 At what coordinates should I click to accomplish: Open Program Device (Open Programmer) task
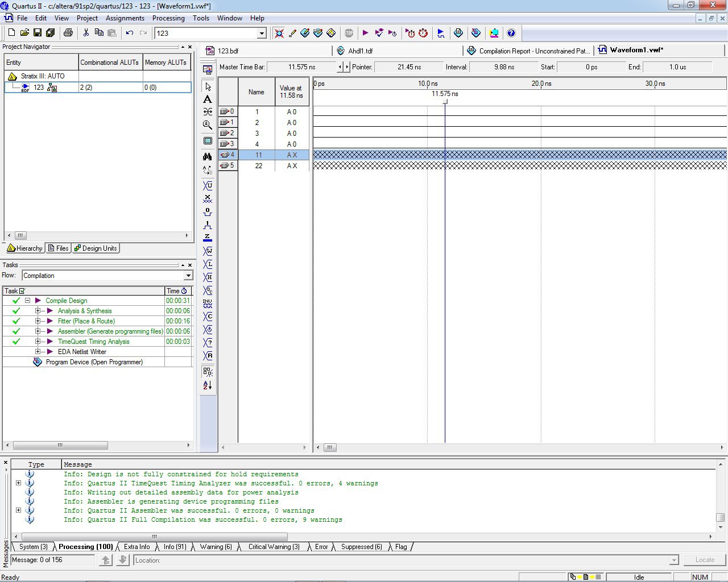point(94,362)
